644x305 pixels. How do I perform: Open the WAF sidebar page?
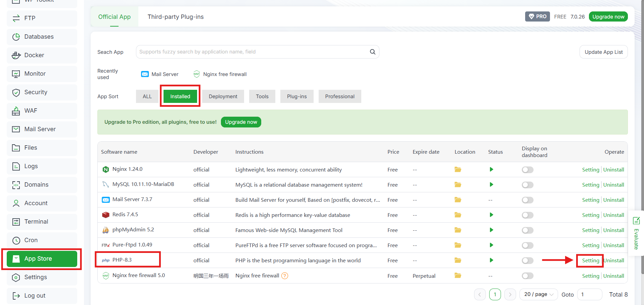pos(42,111)
